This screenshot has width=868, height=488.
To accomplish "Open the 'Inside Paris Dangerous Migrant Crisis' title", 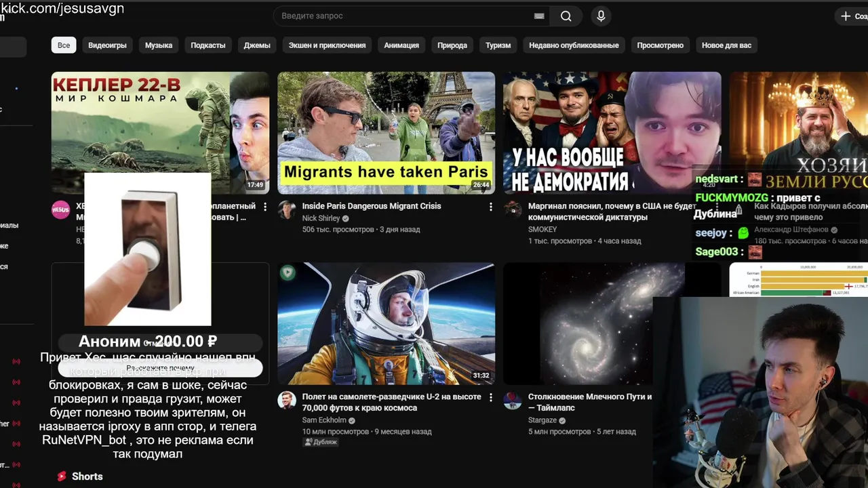I will pos(372,206).
